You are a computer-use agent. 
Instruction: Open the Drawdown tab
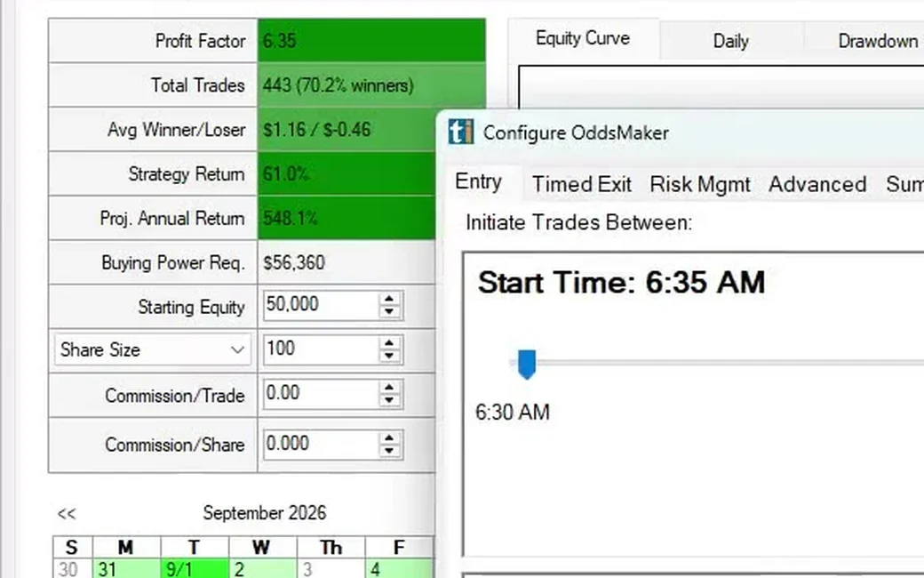(878, 41)
